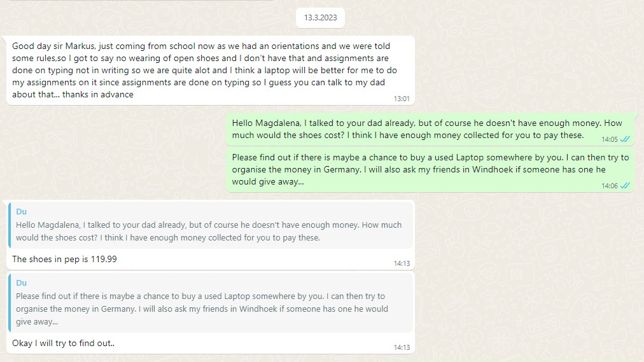644x362 pixels.
Task: Open the quoted reply about shoes cost
Action: [210, 231]
